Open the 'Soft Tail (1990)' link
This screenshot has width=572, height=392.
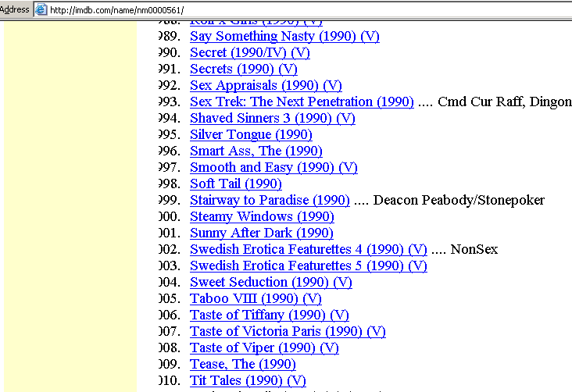236,184
